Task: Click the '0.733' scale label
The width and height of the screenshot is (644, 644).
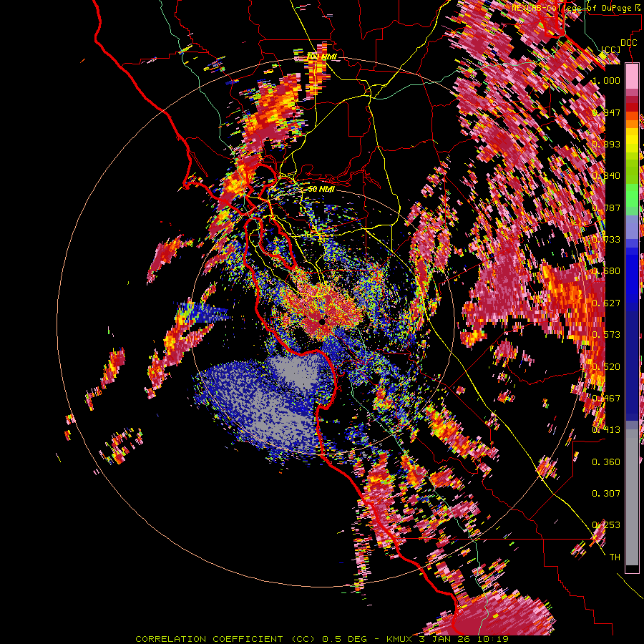Action: 606,239
